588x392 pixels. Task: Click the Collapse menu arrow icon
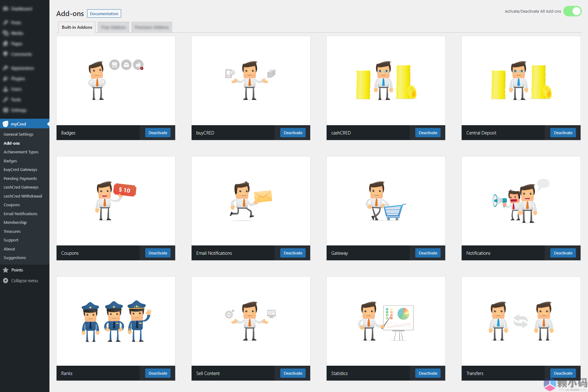coord(6,281)
